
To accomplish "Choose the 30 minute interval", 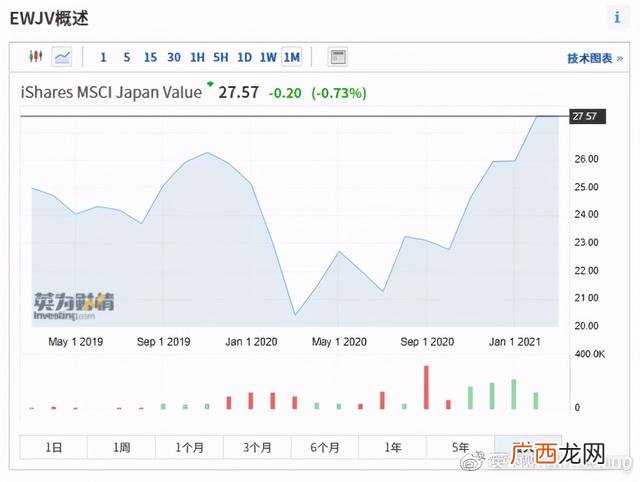I will click(174, 57).
